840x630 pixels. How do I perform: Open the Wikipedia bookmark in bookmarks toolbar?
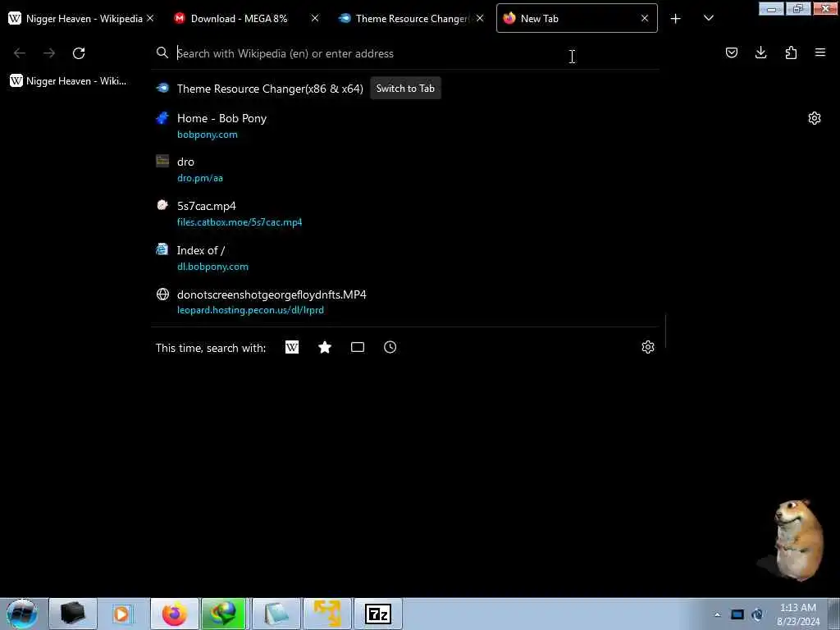(x=69, y=81)
